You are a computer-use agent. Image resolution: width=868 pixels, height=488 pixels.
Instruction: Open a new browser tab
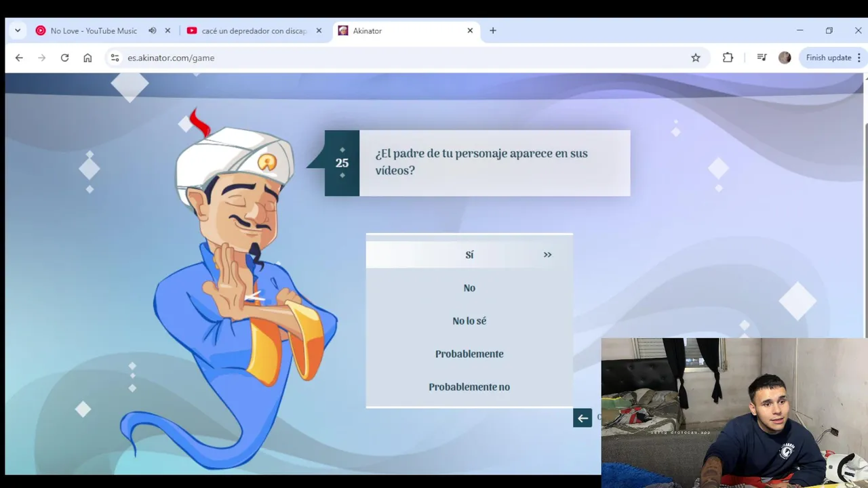[493, 30]
